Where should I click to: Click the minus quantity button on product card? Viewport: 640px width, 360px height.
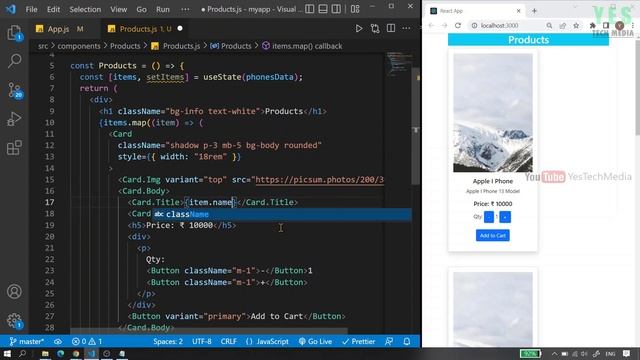click(489, 217)
